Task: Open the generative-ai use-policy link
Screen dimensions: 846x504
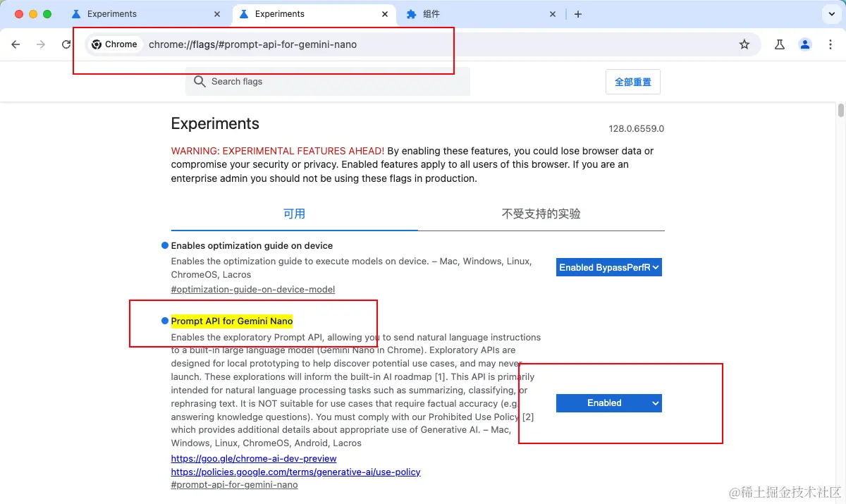Action: (x=295, y=472)
